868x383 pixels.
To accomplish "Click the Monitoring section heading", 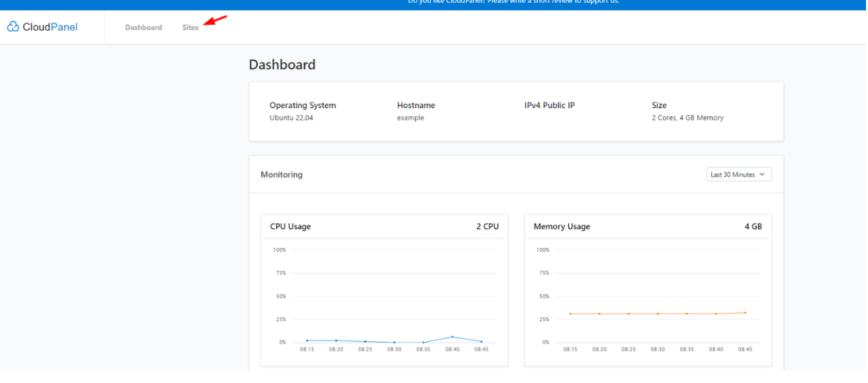I will tap(282, 175).
